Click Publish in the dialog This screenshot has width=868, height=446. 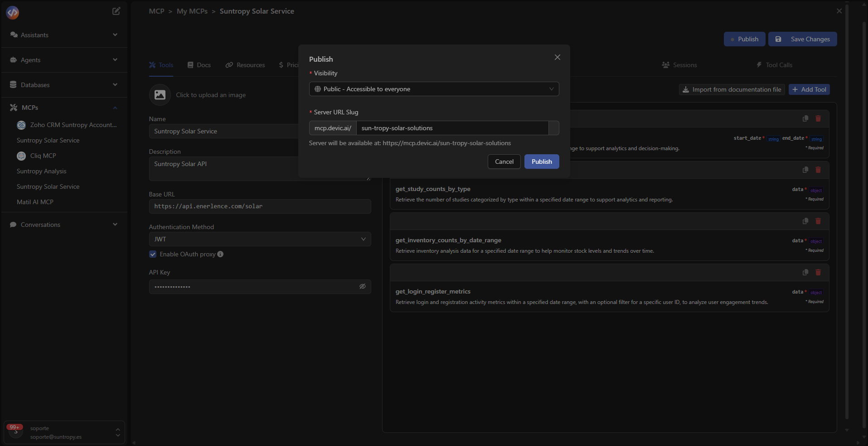(x=542, y=162)
